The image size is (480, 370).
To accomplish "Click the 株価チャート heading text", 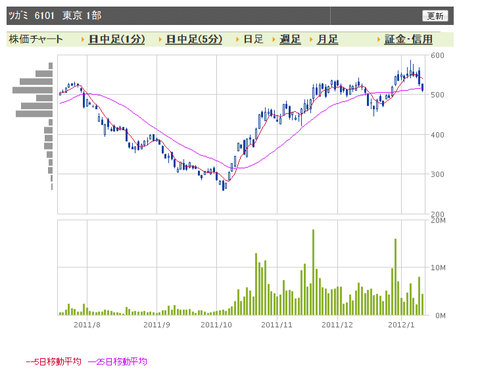I will point(36,39).
